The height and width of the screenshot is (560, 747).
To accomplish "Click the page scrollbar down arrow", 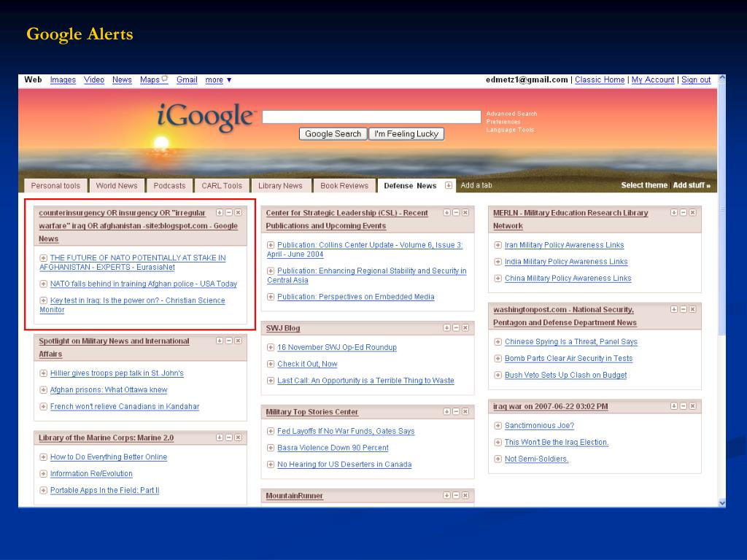I will 722,503.
